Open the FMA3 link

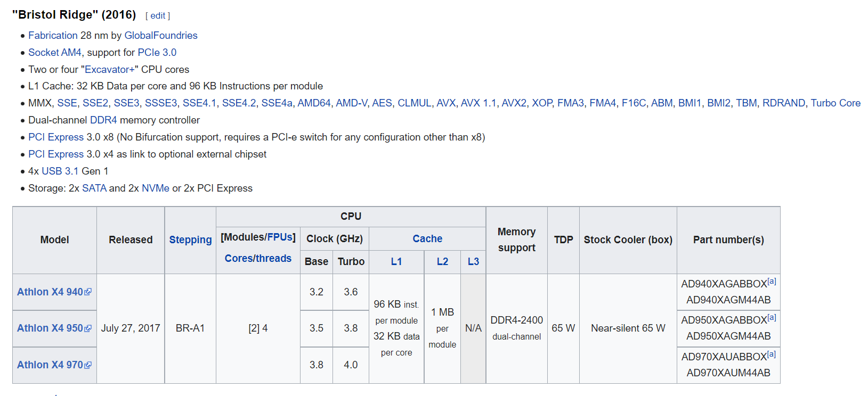coord(571,103)
